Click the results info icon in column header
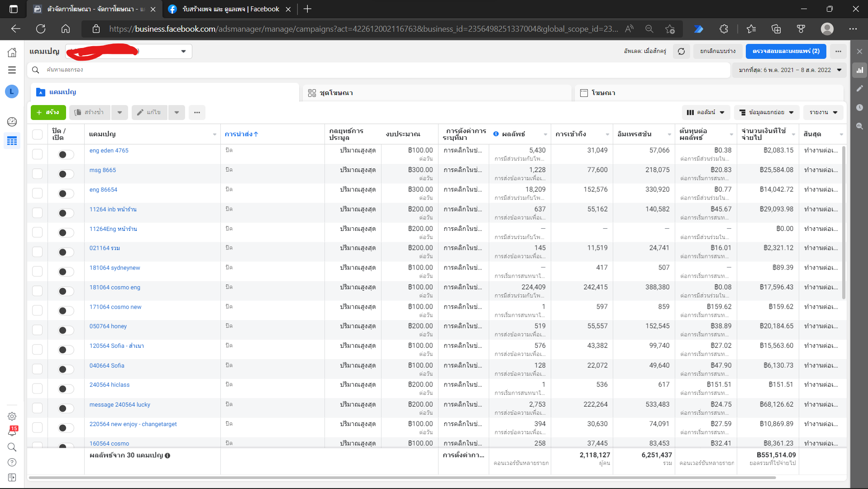The width and height of the screenshot is (868, 489). pos(496,134)
